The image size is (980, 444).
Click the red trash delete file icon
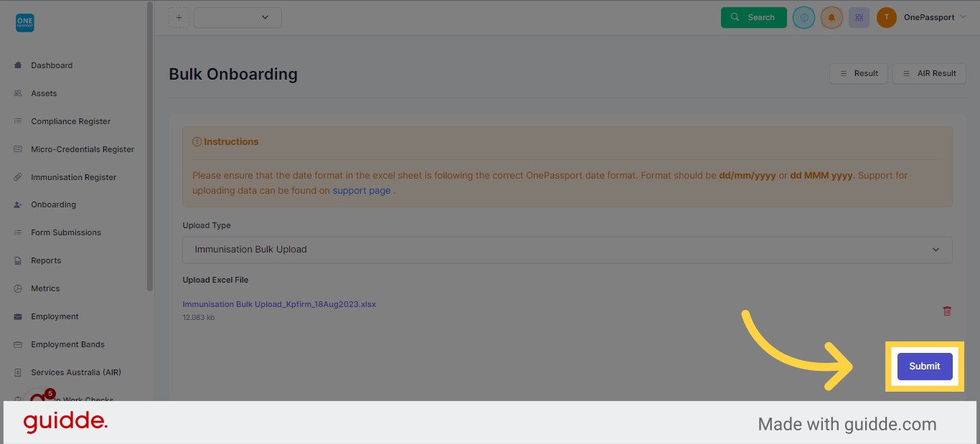947,311
